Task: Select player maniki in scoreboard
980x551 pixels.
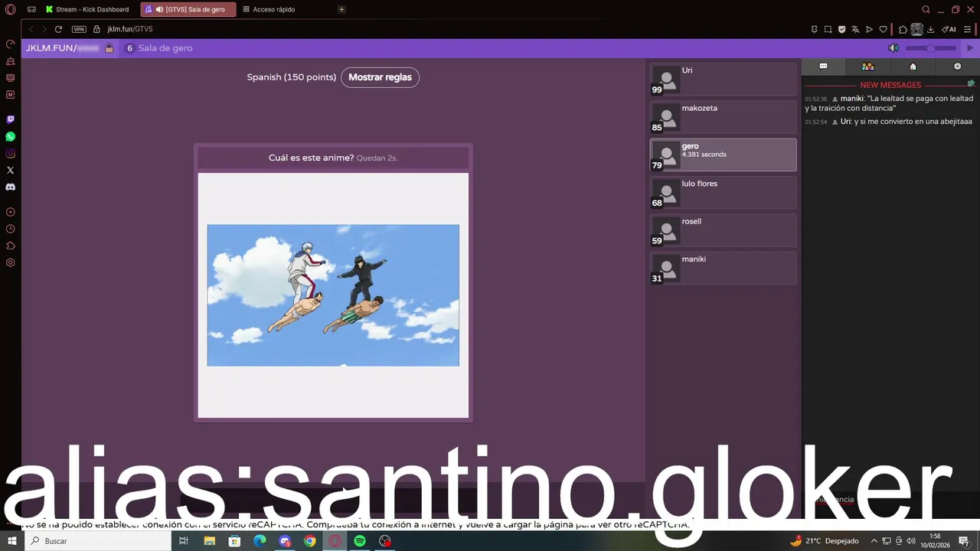Action: [x=724, y=268]
